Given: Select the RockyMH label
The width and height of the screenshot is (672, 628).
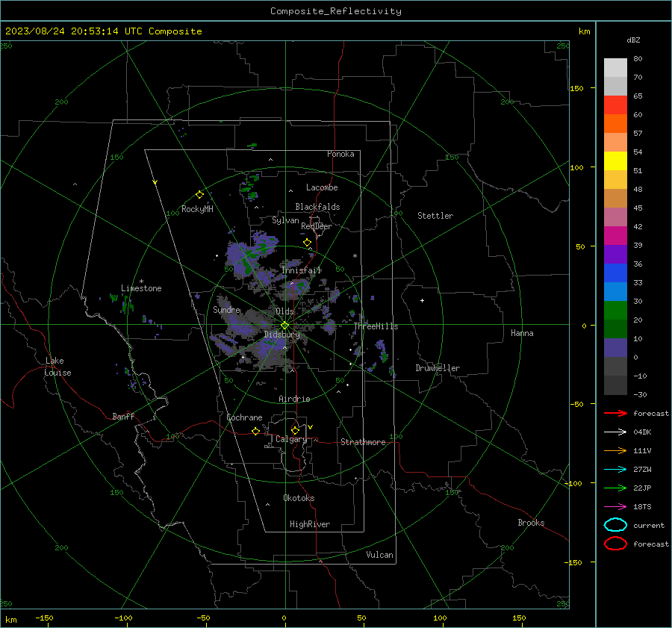Looking at the screenshot, I should 197,209.
